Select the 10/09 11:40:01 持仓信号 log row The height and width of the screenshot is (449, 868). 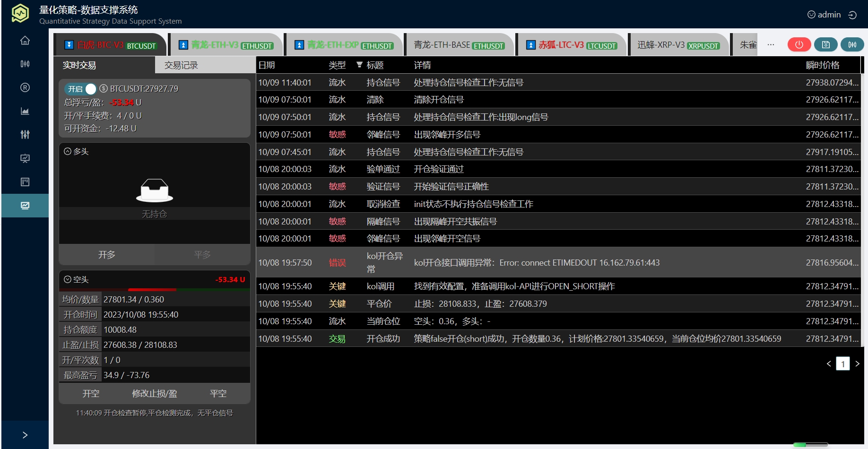coord(558,83)
